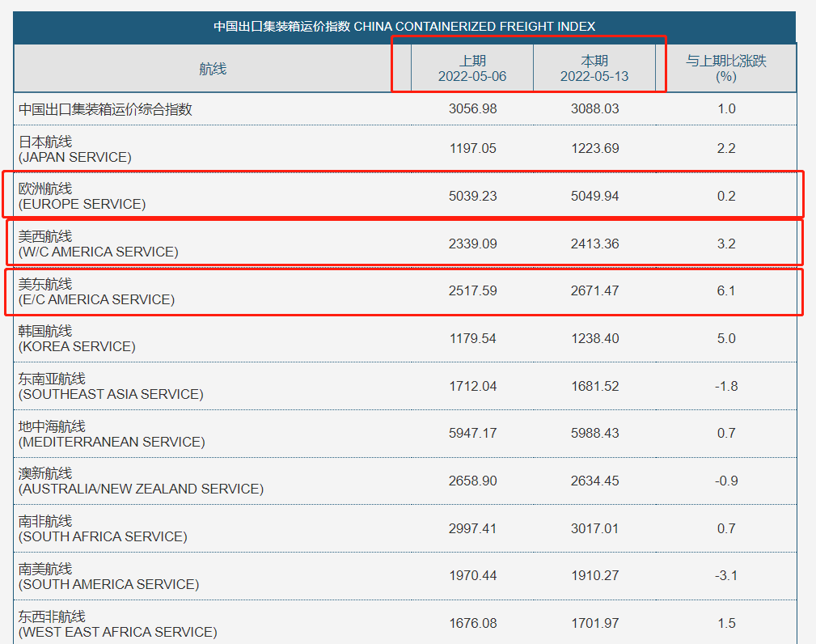Click the Europe service value 5039.23
Screen dimensions: 816x644
[472, 197]
